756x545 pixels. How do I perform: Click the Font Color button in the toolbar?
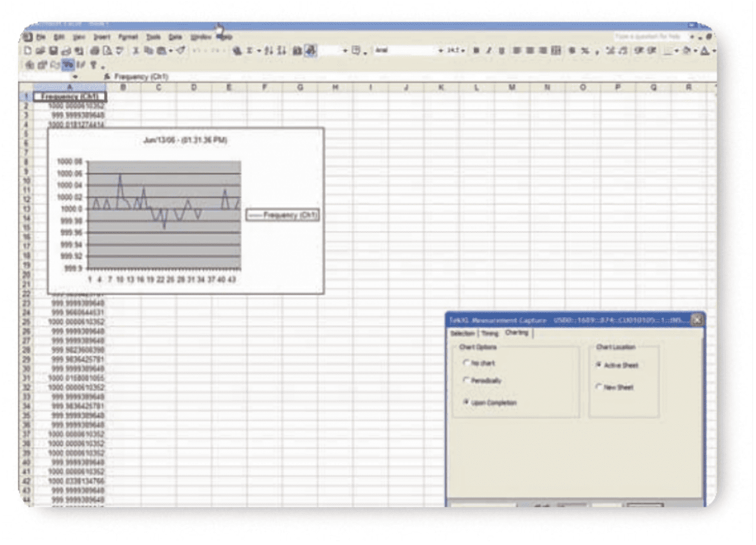click(x=705, y=51)
